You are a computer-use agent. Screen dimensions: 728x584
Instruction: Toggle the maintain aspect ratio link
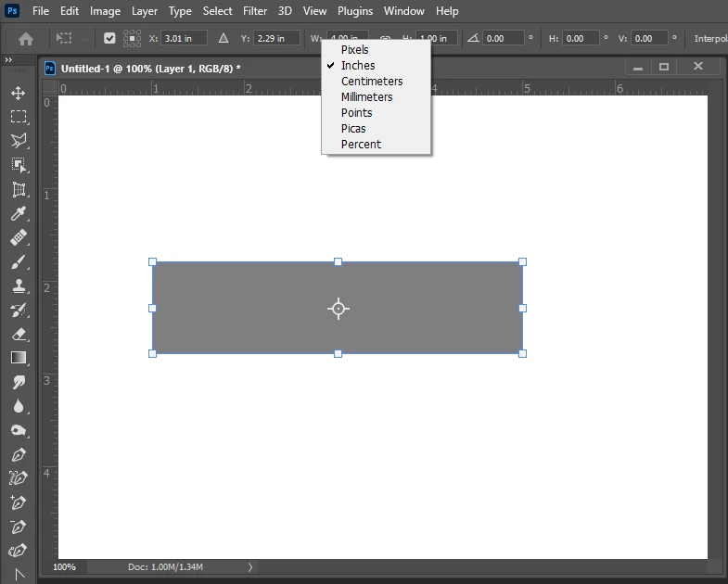click(386, 38)
